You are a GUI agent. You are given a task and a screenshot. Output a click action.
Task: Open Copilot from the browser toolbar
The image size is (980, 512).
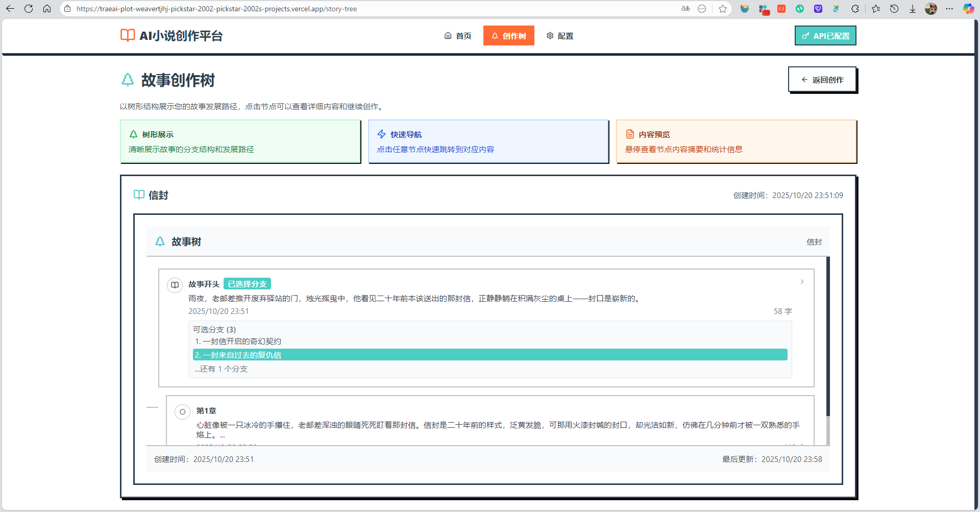(968, 9)
